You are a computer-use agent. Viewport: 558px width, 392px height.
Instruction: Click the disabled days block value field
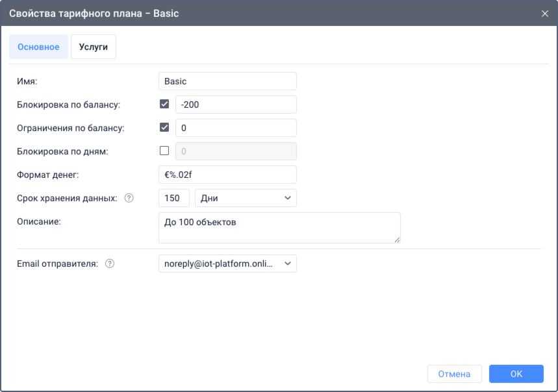[x=236, y=151]
